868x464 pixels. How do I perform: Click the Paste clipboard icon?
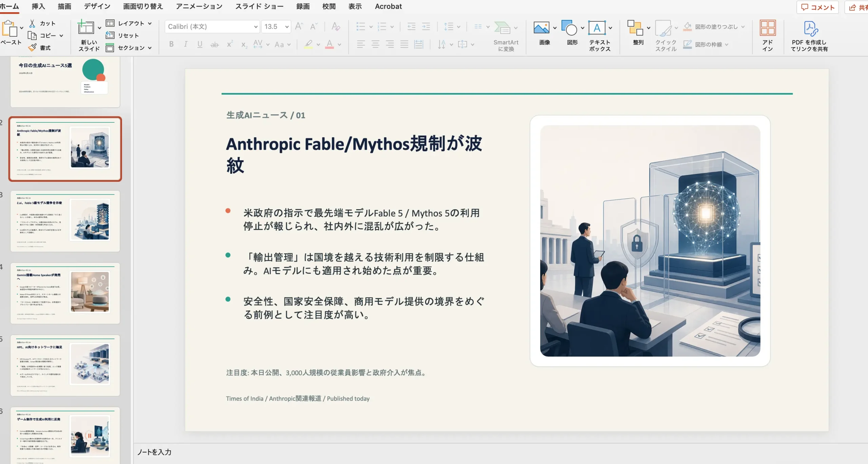[x=9, y=28]
